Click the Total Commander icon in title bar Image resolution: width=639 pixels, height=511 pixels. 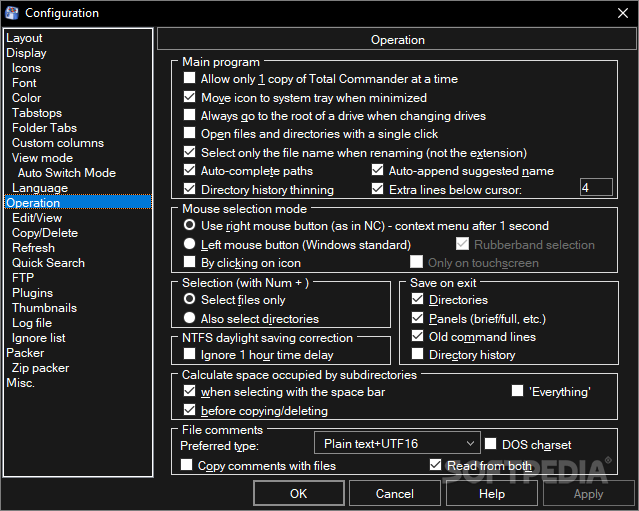pyautogui.click(x=11, y=13)
